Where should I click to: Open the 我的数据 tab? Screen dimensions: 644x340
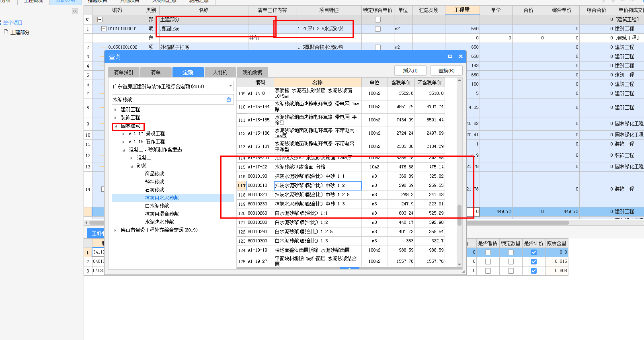click(252, 72)
